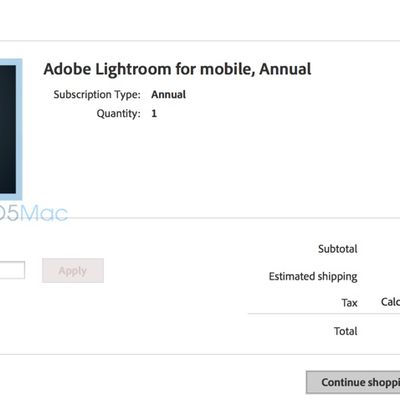Image resolution: width=400 pixels, height=400 pixels.
Task: Select the quantity value 1
Action: click(154, 114)
